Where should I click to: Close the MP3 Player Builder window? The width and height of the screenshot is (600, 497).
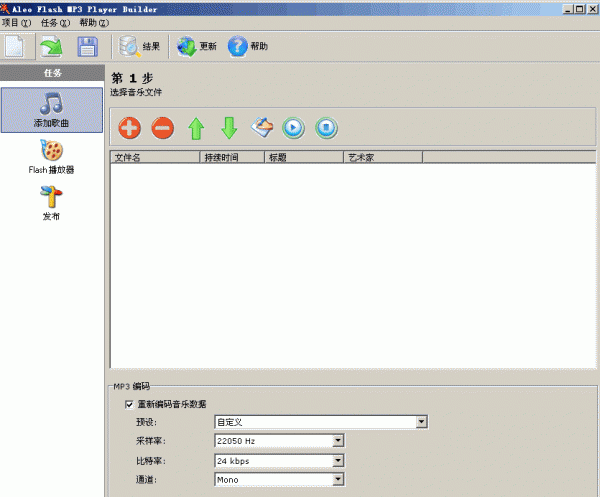tap(593, 9)
